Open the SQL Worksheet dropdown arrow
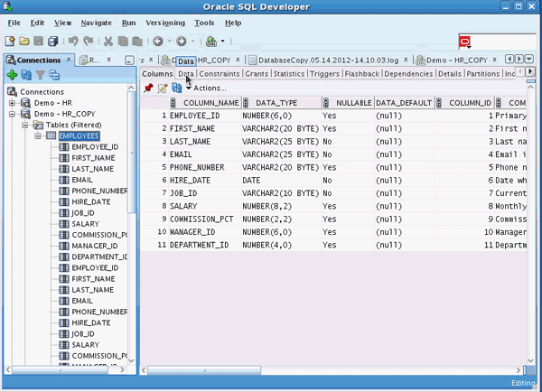 click(222, 42)
